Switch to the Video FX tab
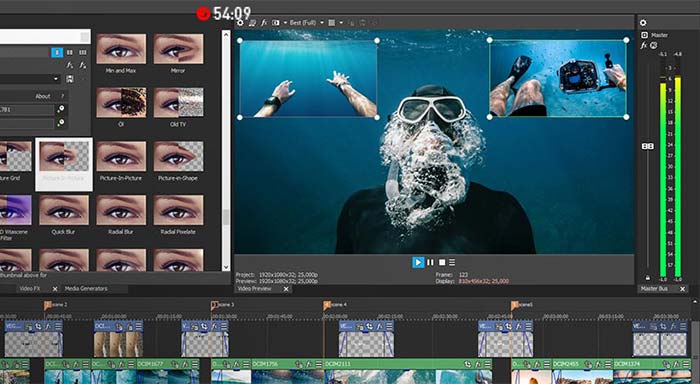Screen dimensions: 700x384 coord(30,289)
